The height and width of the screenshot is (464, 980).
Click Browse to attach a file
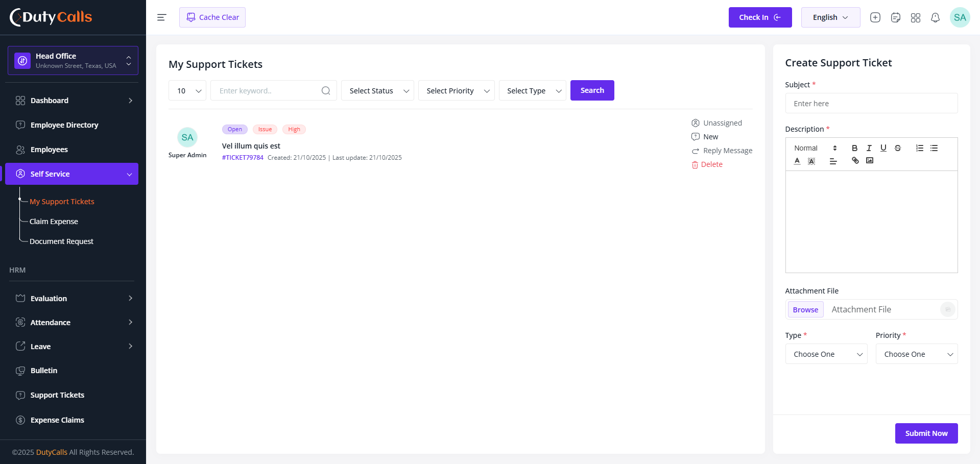pos(805,310)
